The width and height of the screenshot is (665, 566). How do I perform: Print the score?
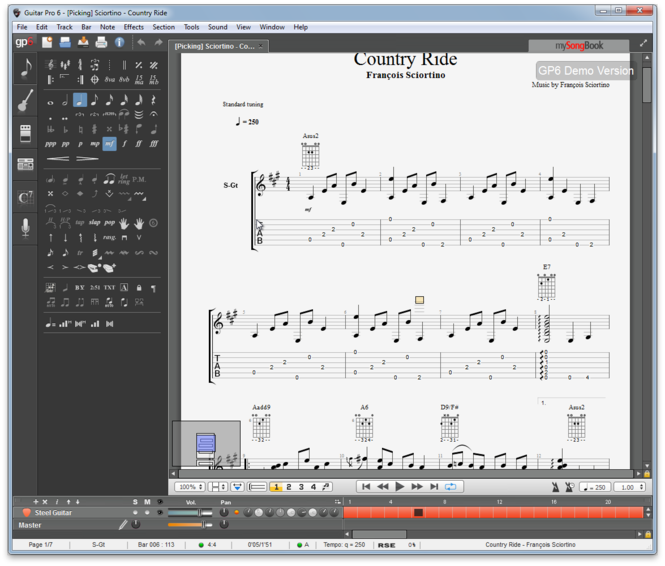click(x=101, y=42)
